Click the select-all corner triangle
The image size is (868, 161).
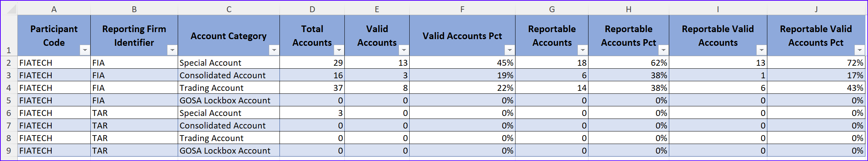[11, 9]
